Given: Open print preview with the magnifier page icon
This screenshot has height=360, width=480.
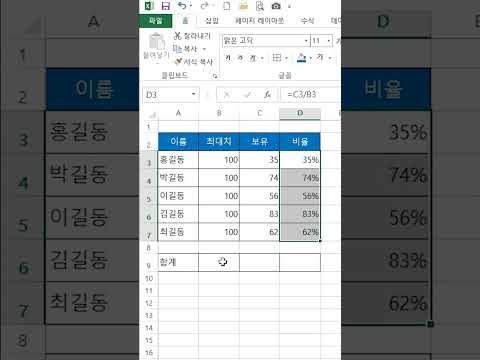Looking at the screenshot, I should (x=260, y=6).
